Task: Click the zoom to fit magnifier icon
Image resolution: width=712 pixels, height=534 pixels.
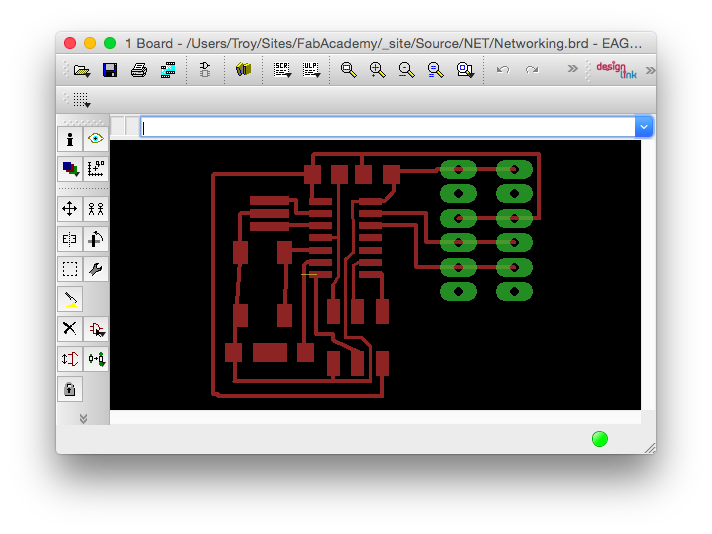Action: tap(349, 70)
